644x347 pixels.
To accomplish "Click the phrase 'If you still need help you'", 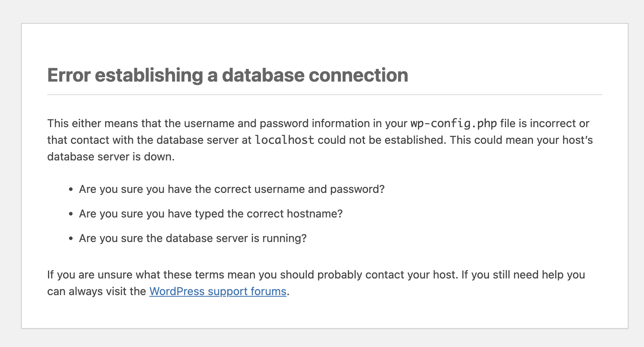I will [x=523, y=275].
